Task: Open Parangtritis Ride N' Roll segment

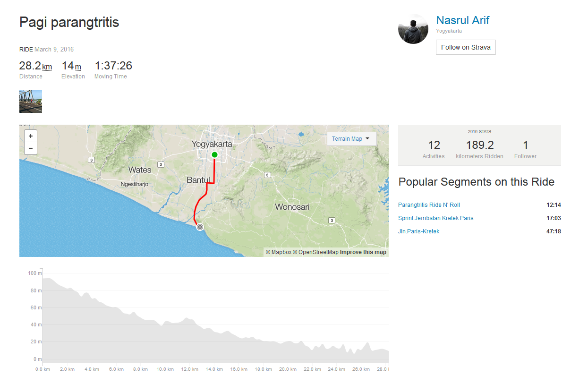Action: click(x=429, y=205)
